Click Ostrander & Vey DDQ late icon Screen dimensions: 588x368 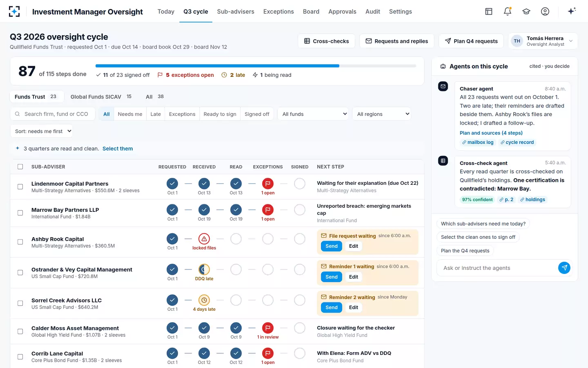204,269
